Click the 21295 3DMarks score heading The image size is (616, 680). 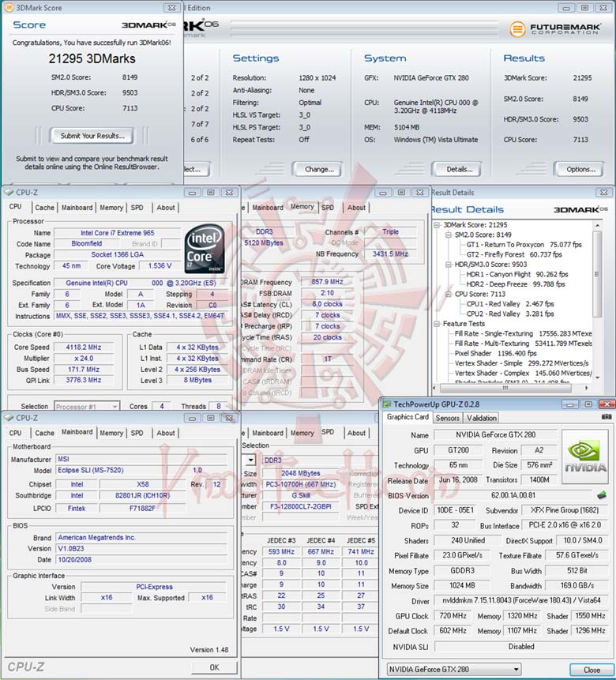pos(92,59)
